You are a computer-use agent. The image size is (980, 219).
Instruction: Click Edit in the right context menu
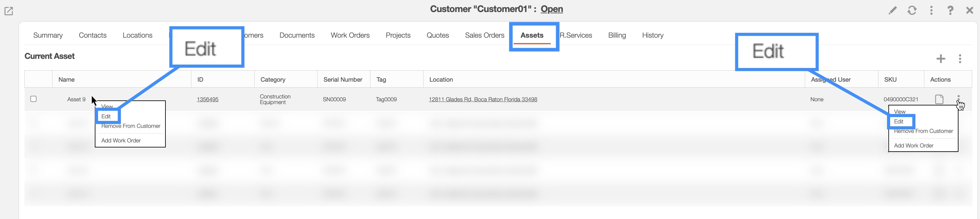click(899, 122)
